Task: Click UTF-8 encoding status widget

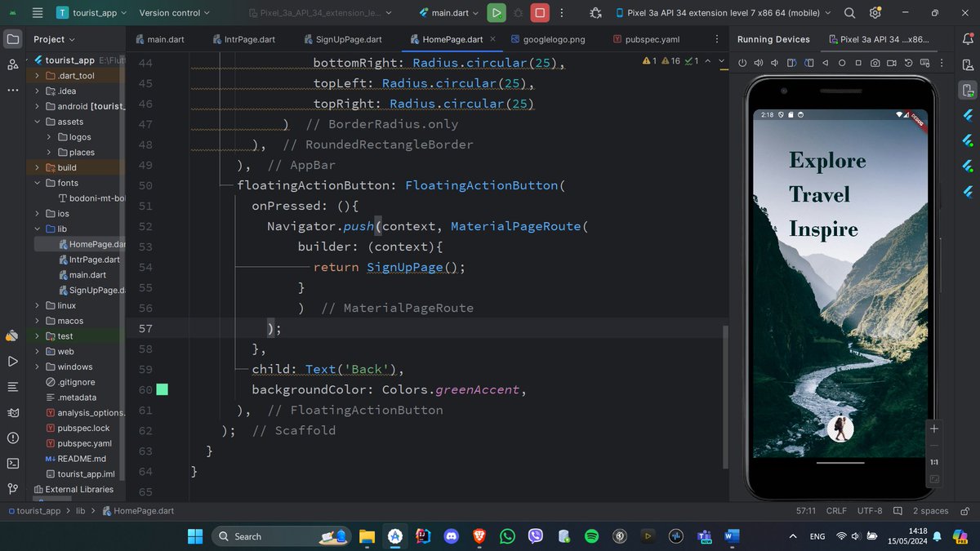Action: [870, 511]
